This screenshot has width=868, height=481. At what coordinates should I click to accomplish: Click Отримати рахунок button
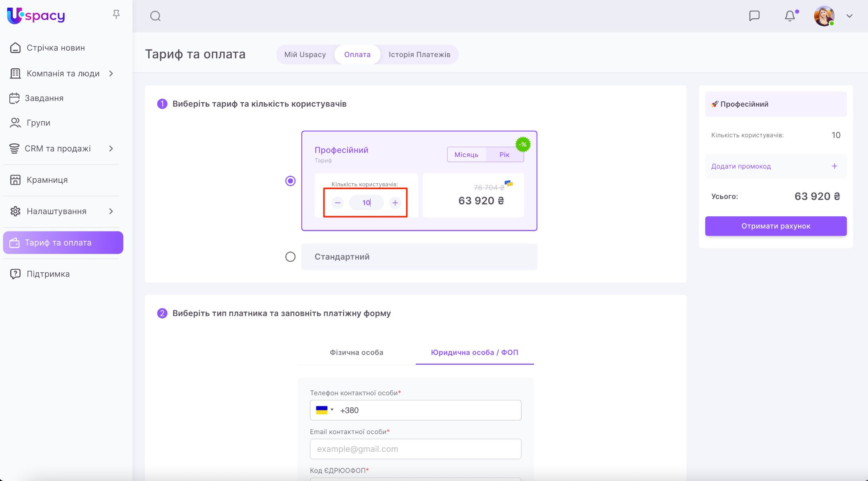[776, 226]
